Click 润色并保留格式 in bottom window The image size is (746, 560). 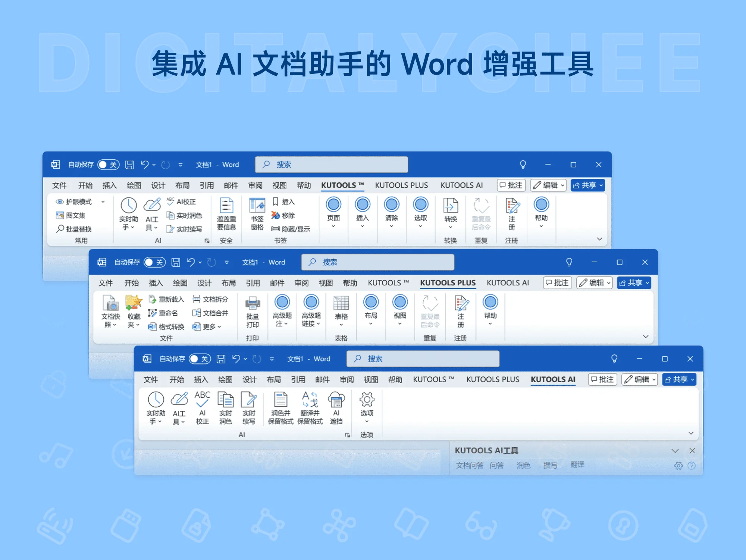281,408
